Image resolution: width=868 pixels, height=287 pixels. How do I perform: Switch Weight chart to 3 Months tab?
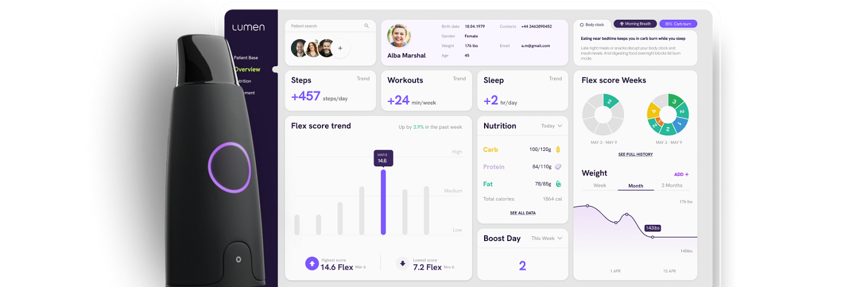(672, 186)
